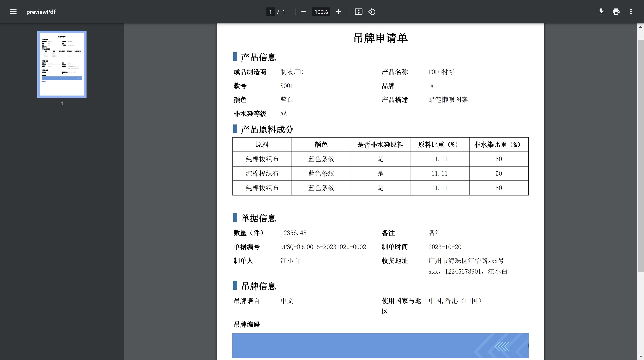Screen dimensions: 644x360
Task: Click the previewPdf document title
Action: tap(41, 12)
